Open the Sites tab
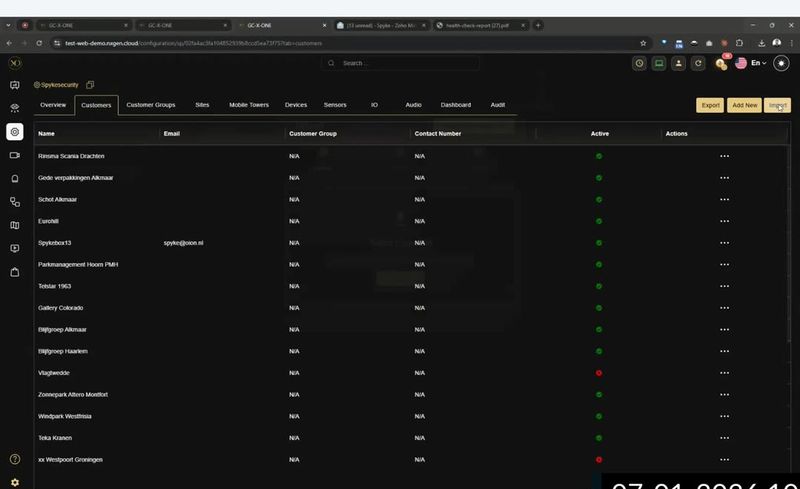Screen dimensions: 800x489 click(202, 105)
